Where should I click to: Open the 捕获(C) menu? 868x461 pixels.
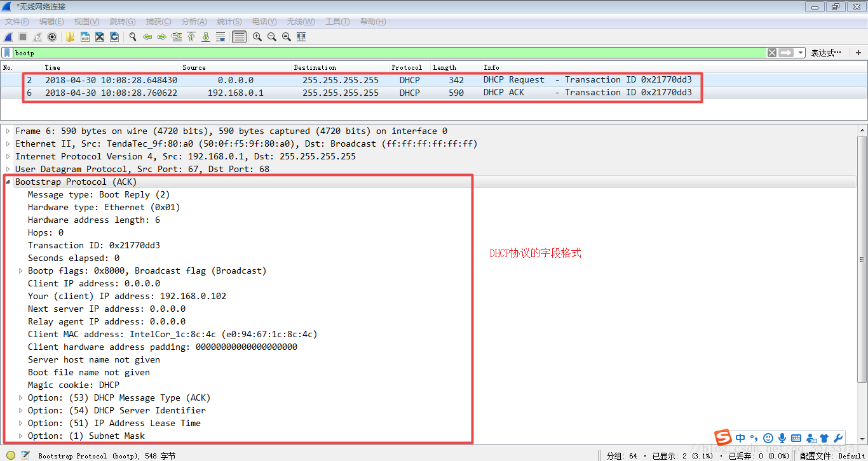[x=158, y=22]
